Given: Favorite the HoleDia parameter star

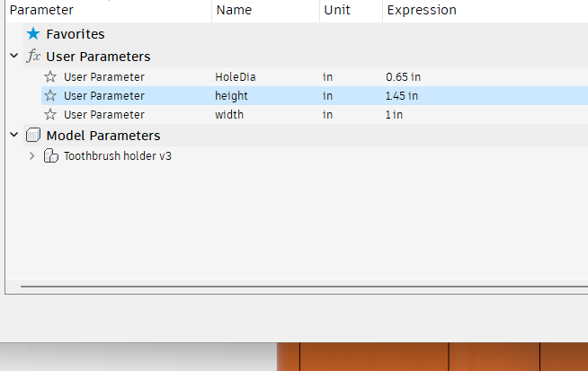Looking at the screenshot, I should 50,77.
